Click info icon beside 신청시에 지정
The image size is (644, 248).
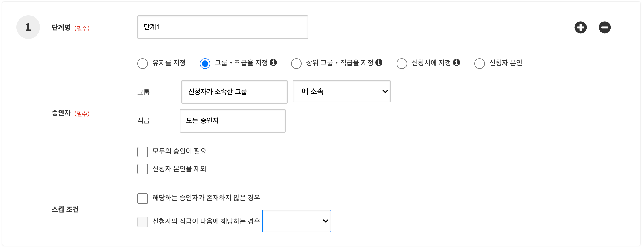click(456, 62)
